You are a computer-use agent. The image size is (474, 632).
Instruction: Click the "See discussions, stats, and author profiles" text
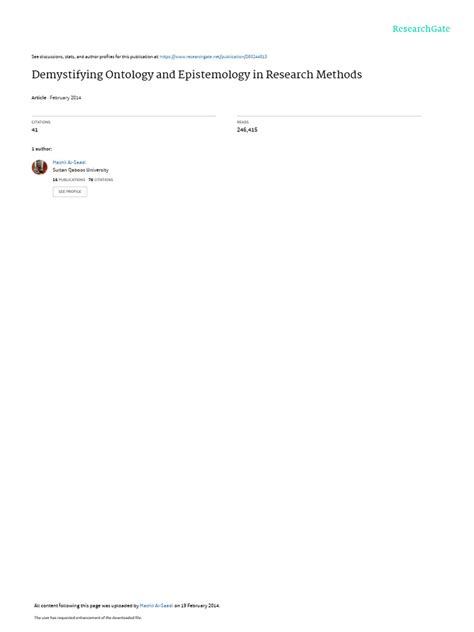[x=95, y=57]
